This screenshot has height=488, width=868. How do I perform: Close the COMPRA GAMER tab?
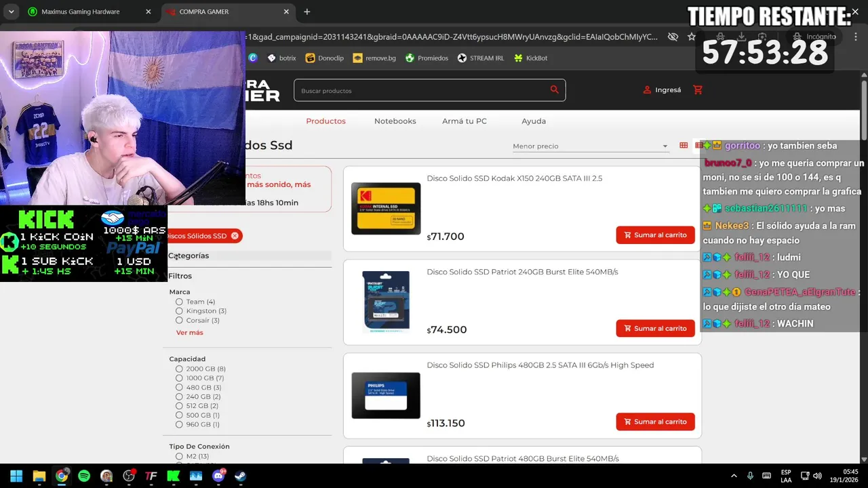tap(286, 12)
